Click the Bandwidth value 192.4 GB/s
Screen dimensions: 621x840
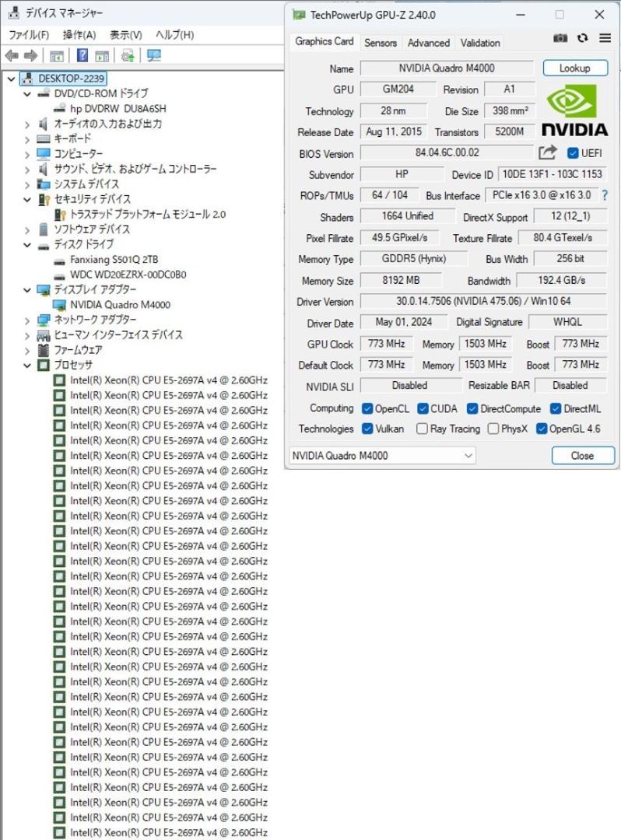coord(562,280)
